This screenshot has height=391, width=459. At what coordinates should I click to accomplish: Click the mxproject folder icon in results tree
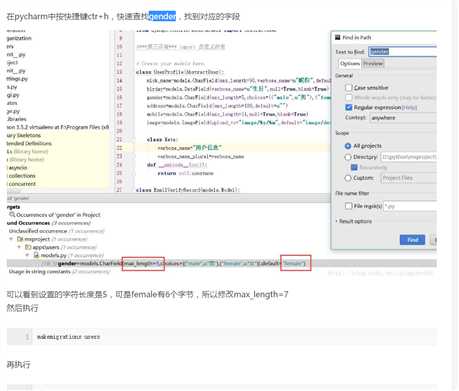point(20,239)
